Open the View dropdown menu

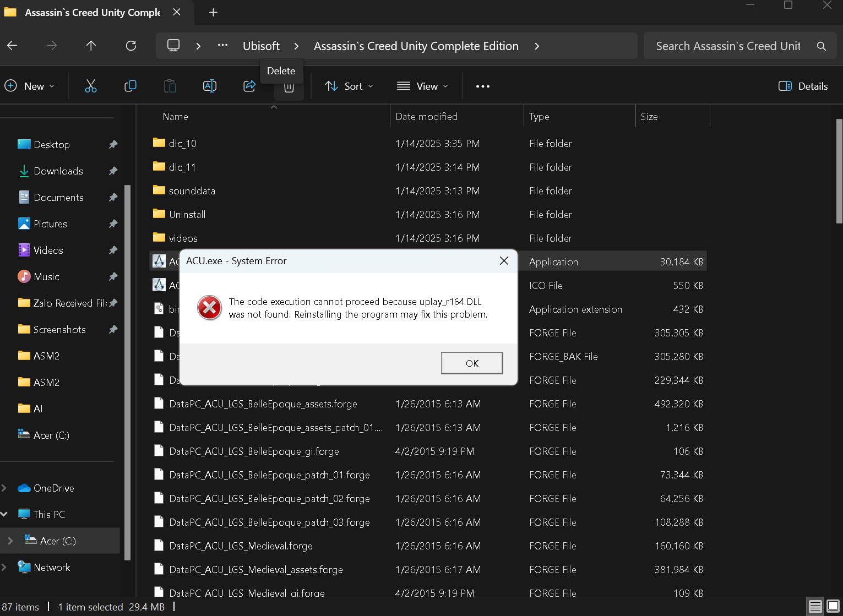click(422, 86)
